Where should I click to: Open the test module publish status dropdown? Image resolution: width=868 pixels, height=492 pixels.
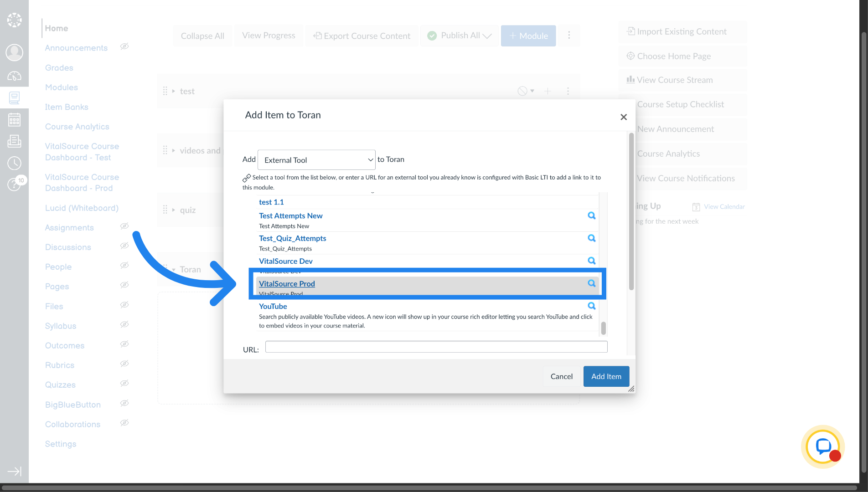point(526,91)
